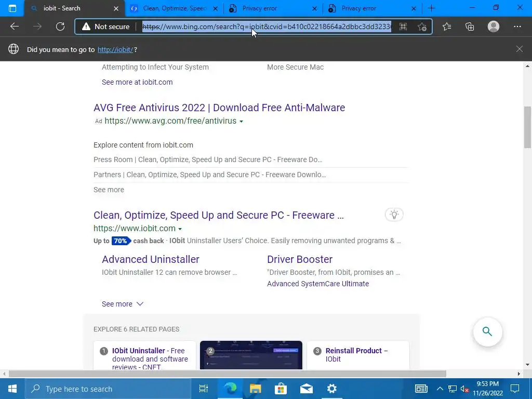Reload the current page
Image resolution: width=532 pixels, height=399 pixels.
point(60,26)
